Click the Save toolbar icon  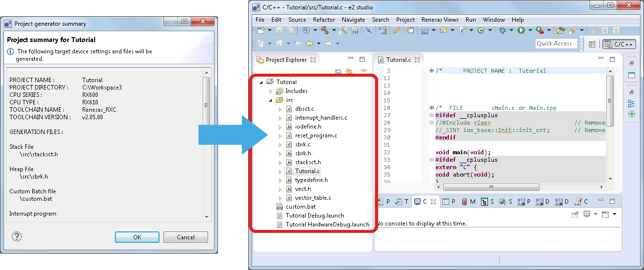[279, 30]
